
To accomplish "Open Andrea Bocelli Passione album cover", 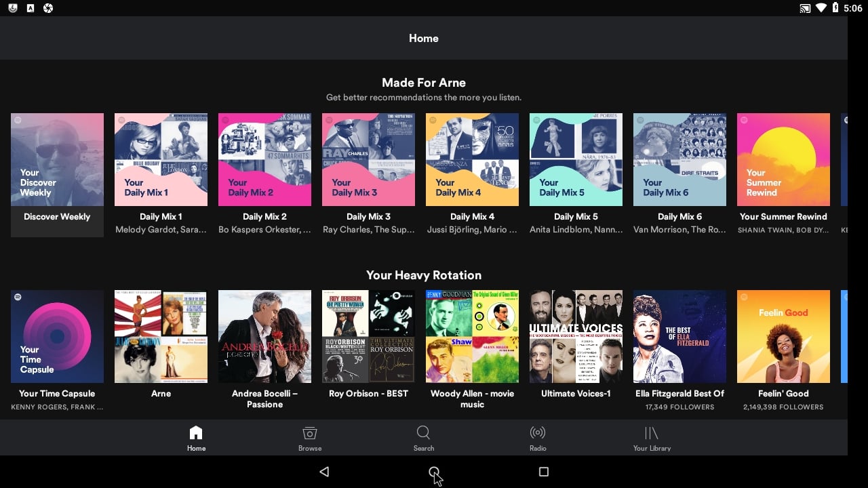I will 264,337.
